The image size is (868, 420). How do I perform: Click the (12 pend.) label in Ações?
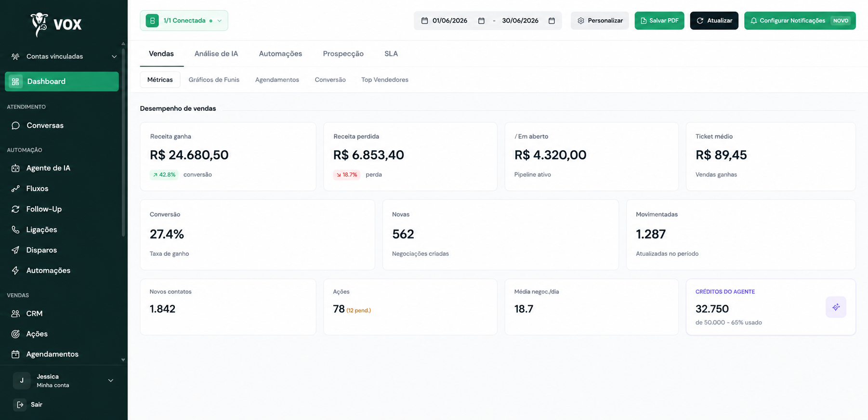tap(359, 311)
